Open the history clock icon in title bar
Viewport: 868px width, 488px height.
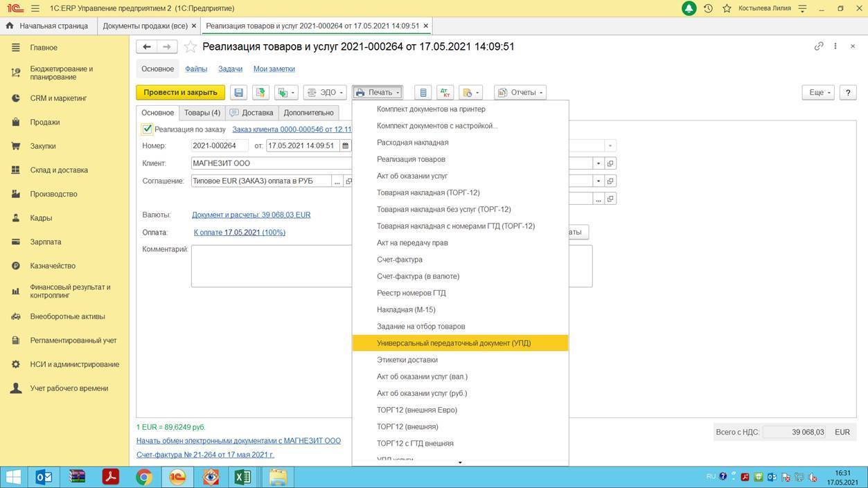[x=708, y=8]
